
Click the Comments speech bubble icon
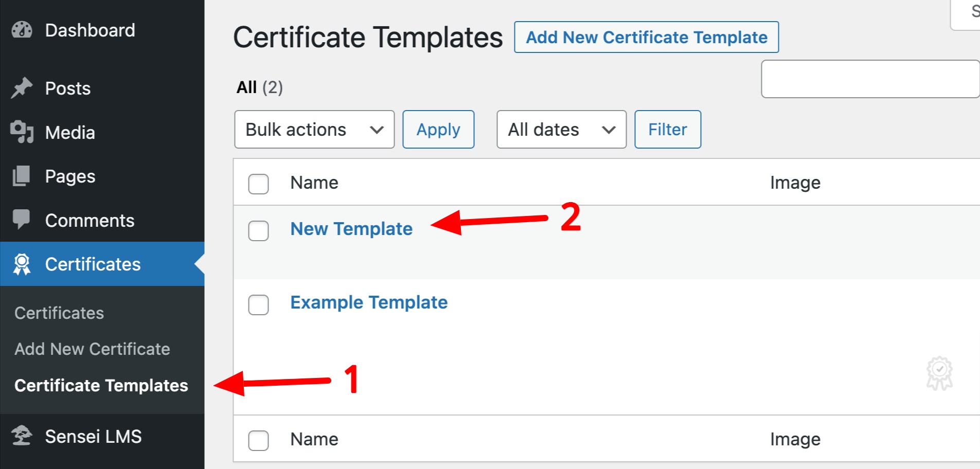coord(22,220)
